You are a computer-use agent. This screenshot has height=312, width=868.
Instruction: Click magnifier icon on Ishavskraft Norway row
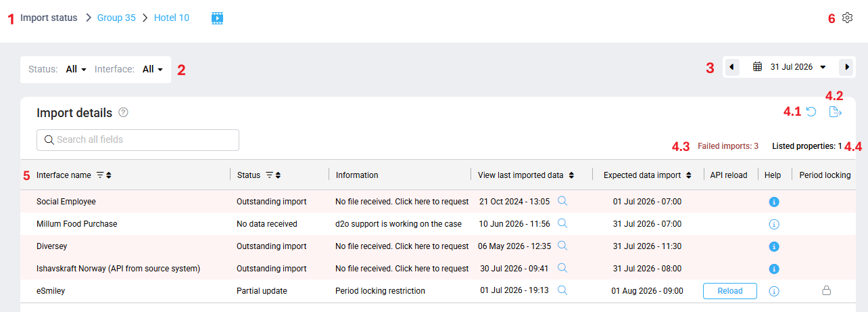coord(562,268)
